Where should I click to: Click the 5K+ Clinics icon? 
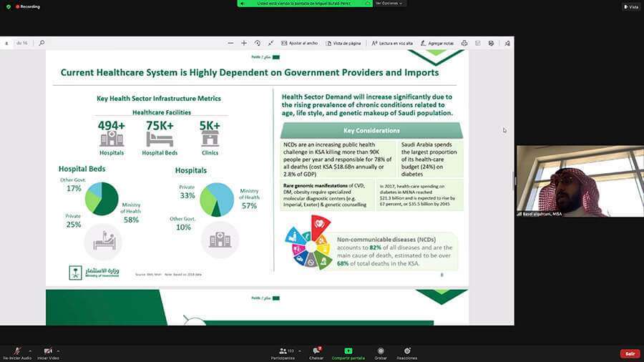(210, 138)
